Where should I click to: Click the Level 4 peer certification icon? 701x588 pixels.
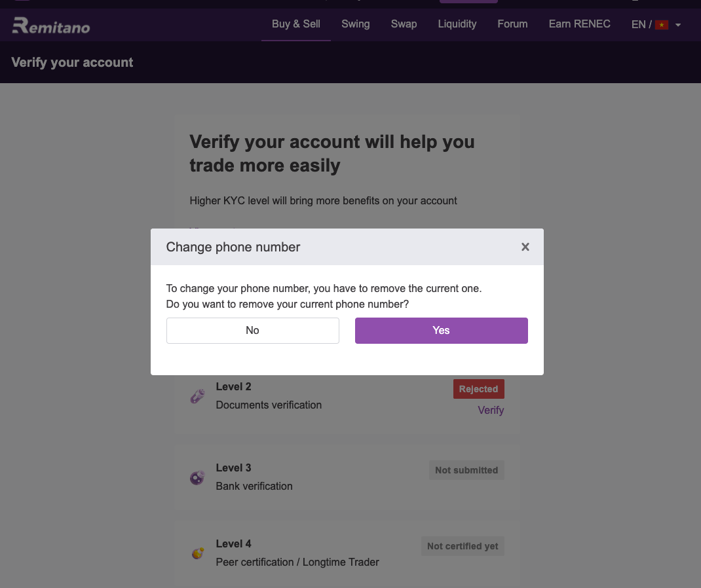click(x=198, y=553)
